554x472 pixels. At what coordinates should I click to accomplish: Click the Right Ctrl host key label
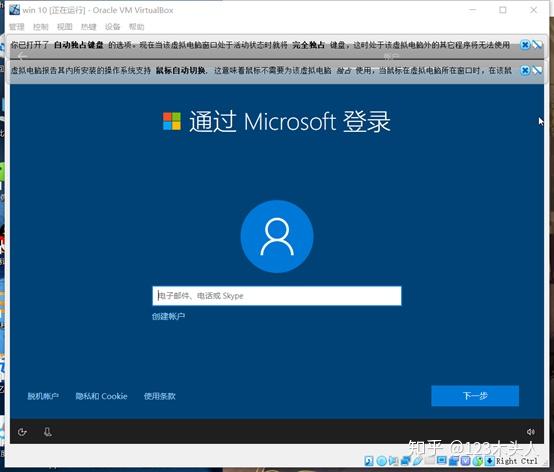click(517, 461)
